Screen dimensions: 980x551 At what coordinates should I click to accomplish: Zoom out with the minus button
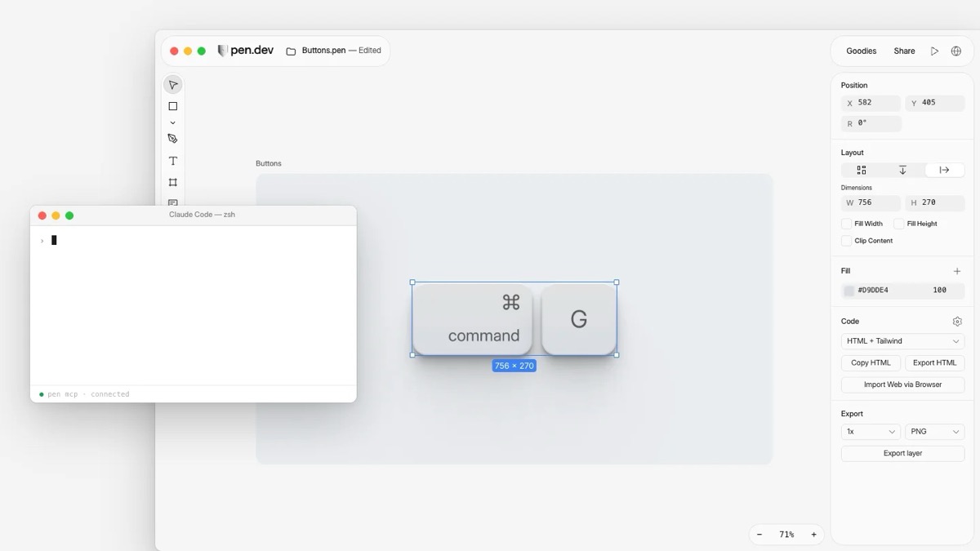point(759,535)
